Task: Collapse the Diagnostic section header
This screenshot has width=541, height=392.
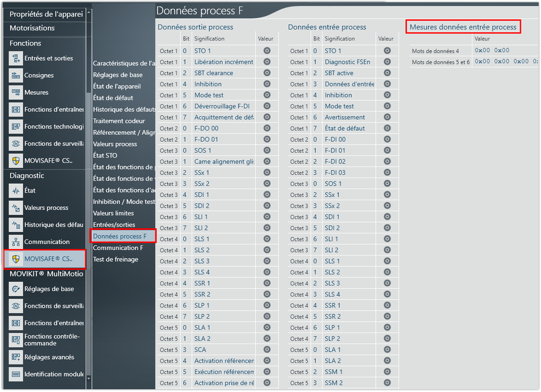Action: pos(27,176)
